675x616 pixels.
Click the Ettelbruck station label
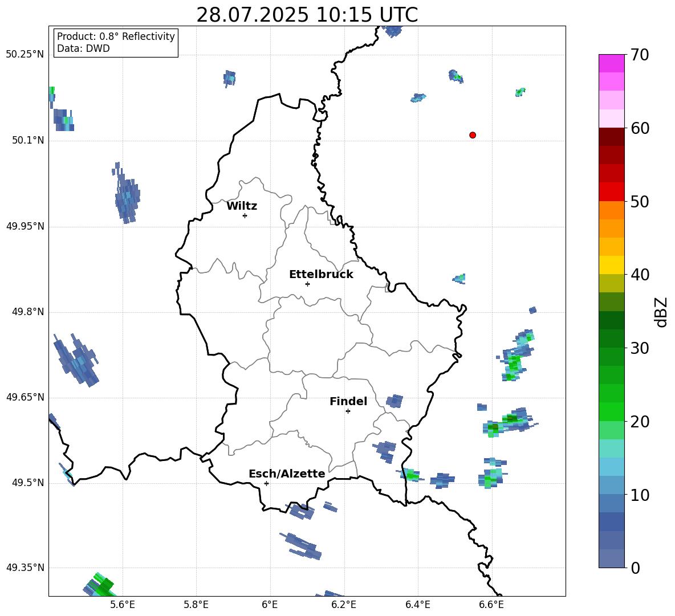click(x=321, y=275)
